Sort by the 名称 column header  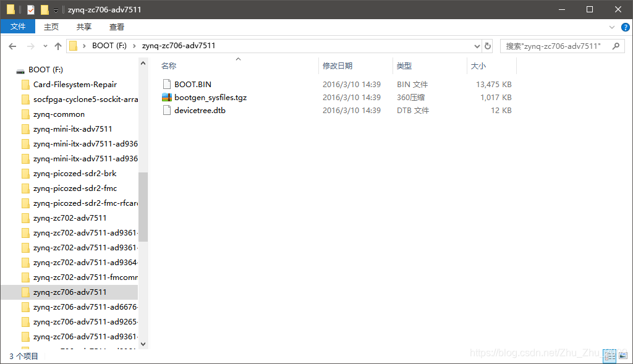[x=169, y=66]
